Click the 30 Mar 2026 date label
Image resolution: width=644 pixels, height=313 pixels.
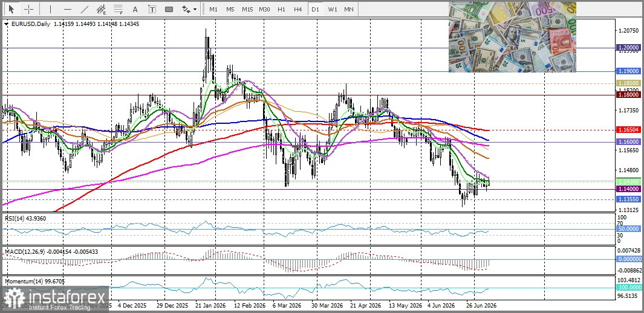(x=327, y=306)
